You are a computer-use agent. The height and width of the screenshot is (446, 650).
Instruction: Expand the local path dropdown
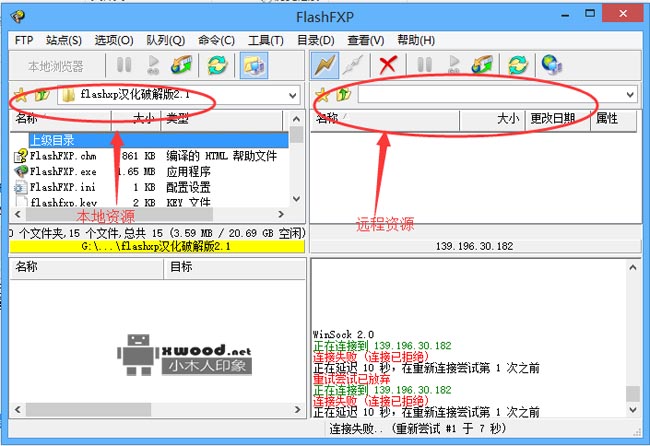[x=293, y=96]
